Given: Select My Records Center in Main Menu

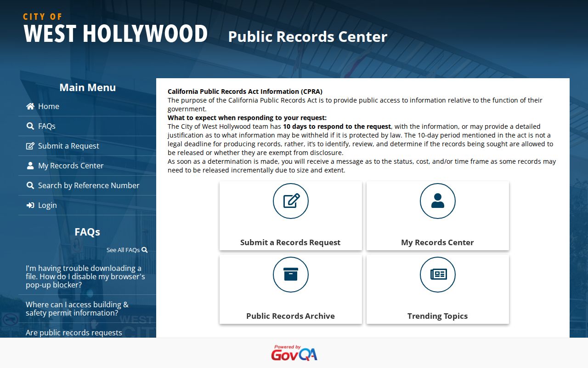Looking at the screenshot, I should (87, 166).
